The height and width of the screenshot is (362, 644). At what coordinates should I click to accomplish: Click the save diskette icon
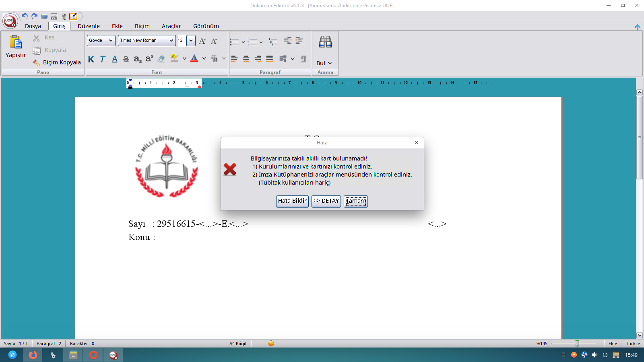(54, 16)
